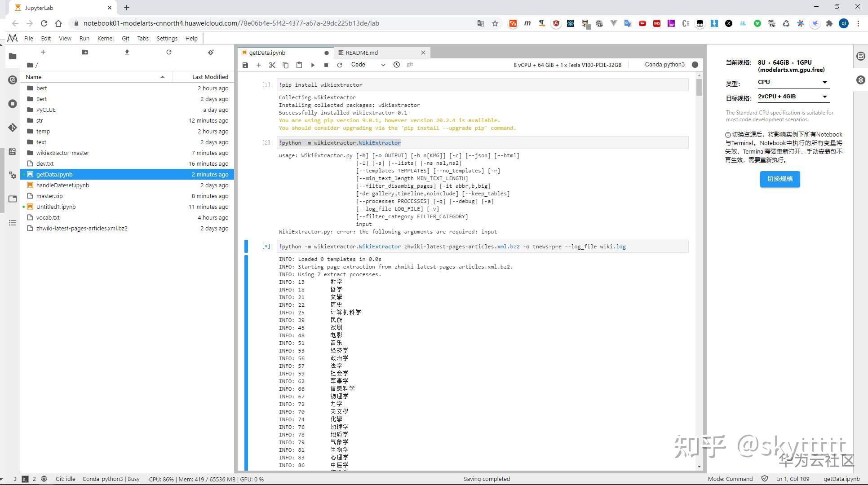Switch to README.md tab
This screenshot has height=485, width=868.
pyautogui.click(x=362, y=53)
